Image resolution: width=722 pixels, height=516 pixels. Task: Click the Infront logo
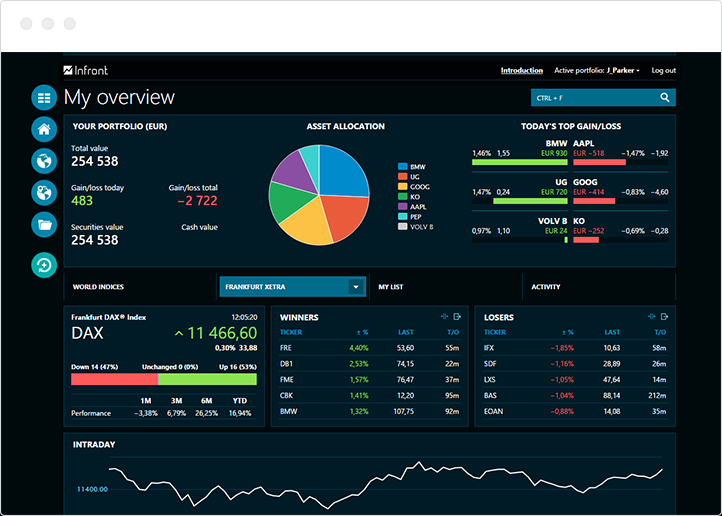[86, 70]
